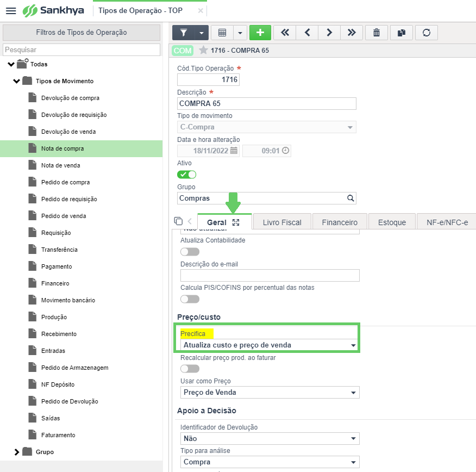The image size is (476, 472).
Task: Open Usar como Preço dropdown
Action: pyautogui.click(x=270, y=393)
